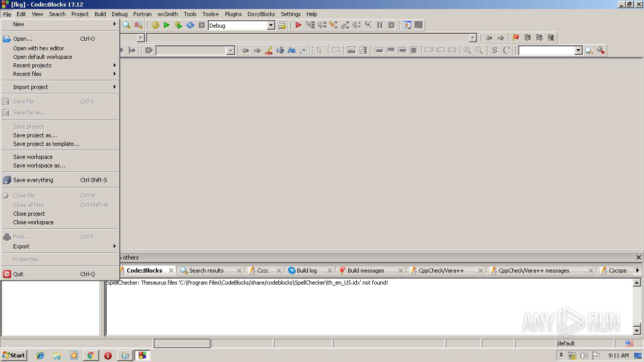Expand the New submenu
This screenshot has width=644, height=362.
click(x=60, y=24)
